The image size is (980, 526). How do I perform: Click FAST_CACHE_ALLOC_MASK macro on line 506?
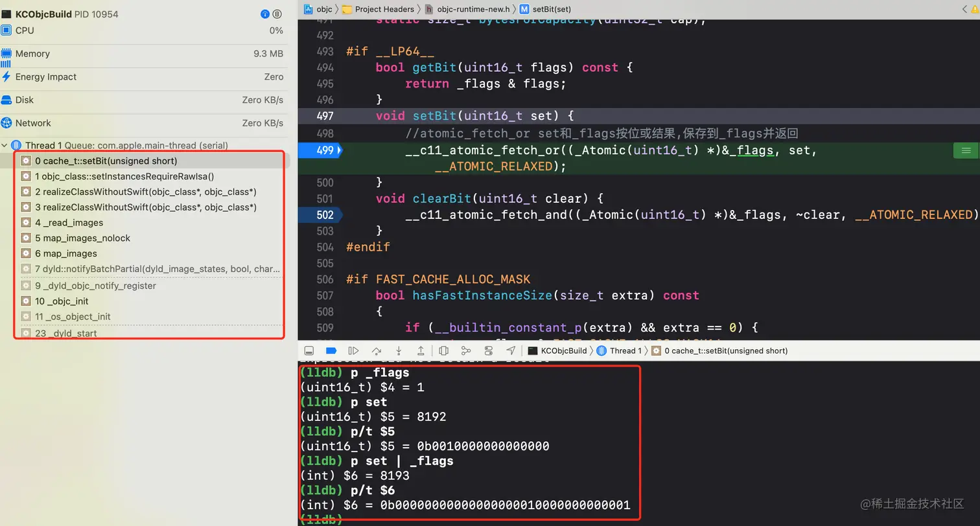coord(453,279)
